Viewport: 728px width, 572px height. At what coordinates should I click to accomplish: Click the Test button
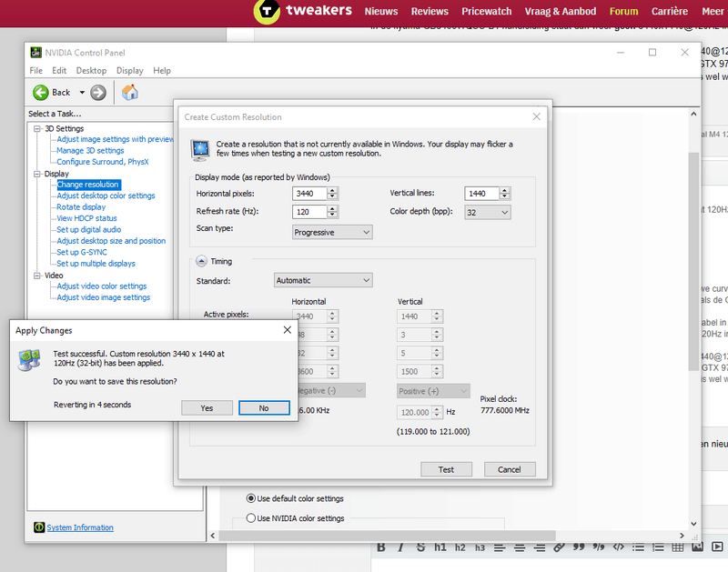(x=446, y=469)
